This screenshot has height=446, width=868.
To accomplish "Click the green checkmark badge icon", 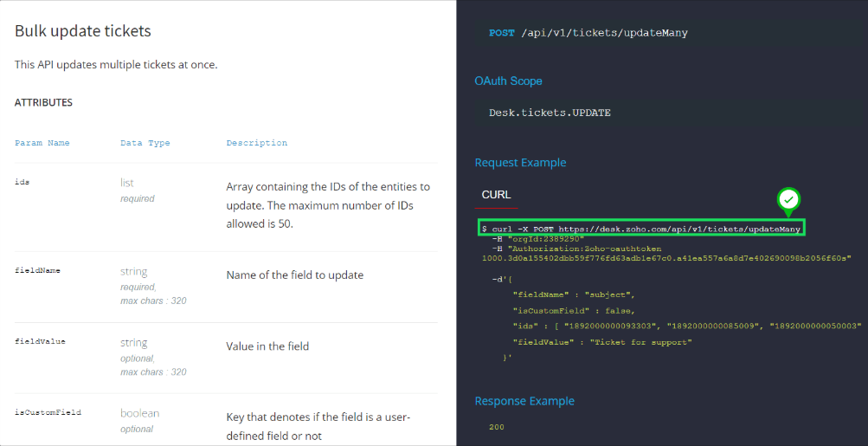I will (788, 200).
